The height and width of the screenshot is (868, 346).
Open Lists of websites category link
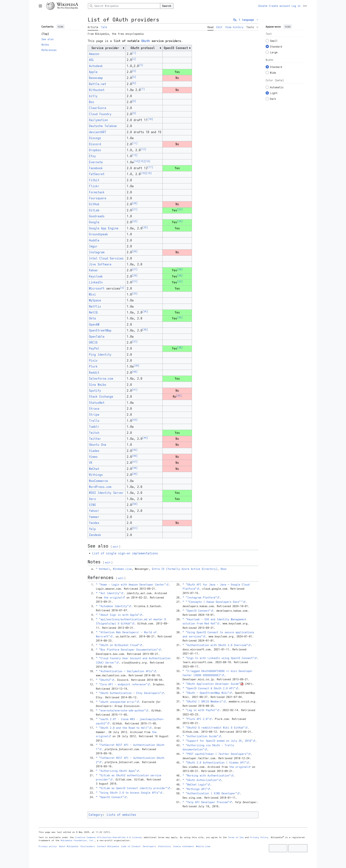pyautogui.click(x=121, y=815)
